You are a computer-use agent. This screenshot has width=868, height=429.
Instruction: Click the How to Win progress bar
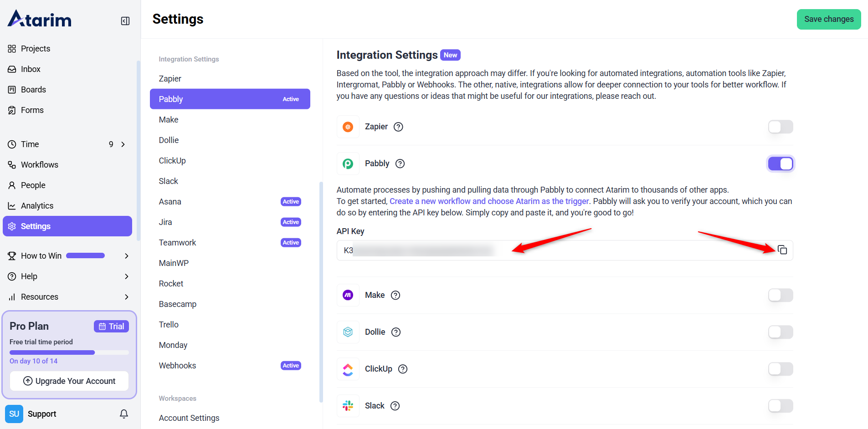pos(86,256)
